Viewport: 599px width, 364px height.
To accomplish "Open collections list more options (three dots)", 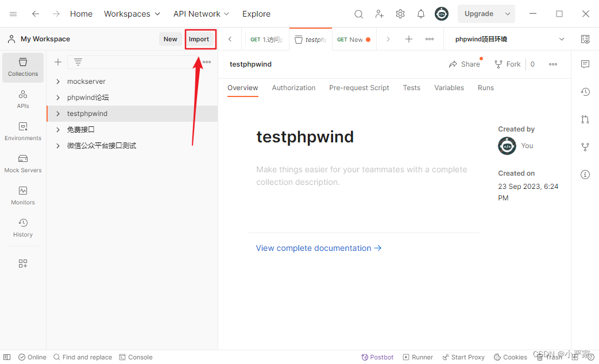I will tap(207, 62).
